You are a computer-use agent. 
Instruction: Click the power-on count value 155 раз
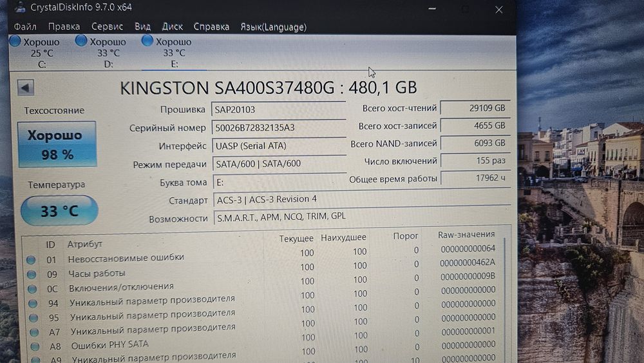[476, 161]
